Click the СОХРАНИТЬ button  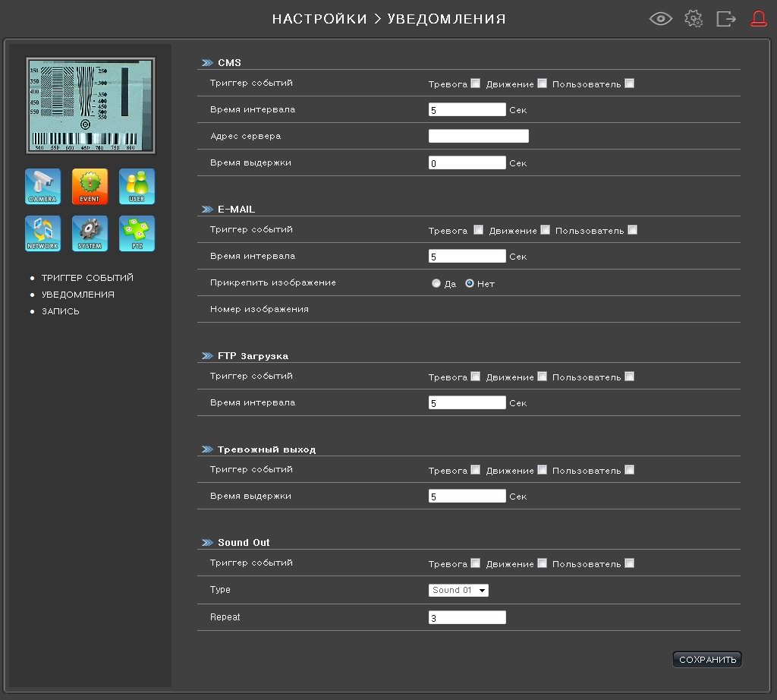click(x=707, y=660)
